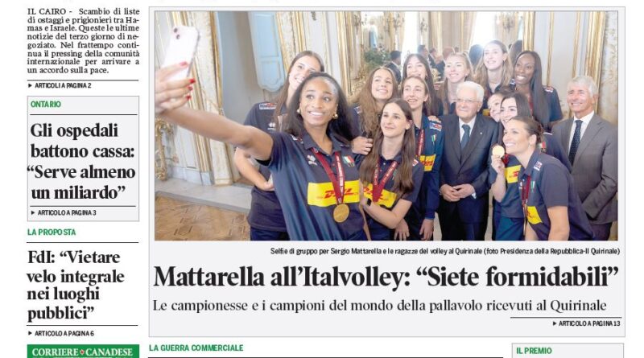Click the 'FdI: Vietare velo integrale' headline

tap(76, 285)
